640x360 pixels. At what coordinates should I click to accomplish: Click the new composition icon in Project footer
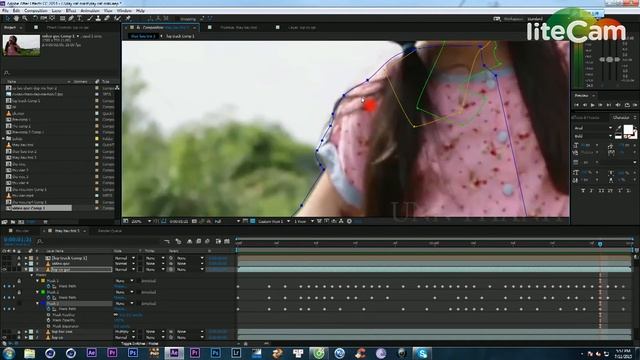(x=21, y=222)
